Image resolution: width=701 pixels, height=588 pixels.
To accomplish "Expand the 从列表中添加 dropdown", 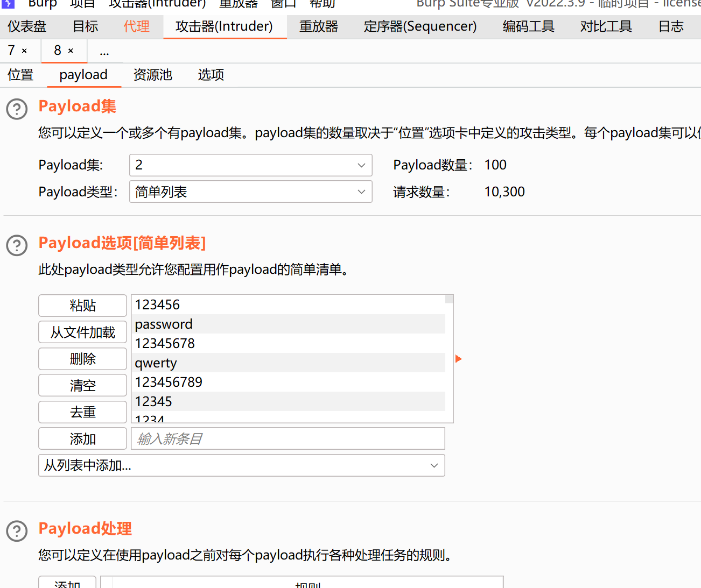I will pyautogui.click(x=242, y=465).
